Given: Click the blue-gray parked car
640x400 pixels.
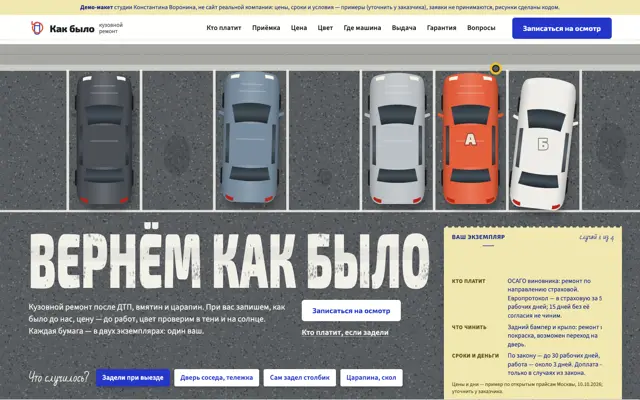Looking at the screenshot, I should pos(251,138).
